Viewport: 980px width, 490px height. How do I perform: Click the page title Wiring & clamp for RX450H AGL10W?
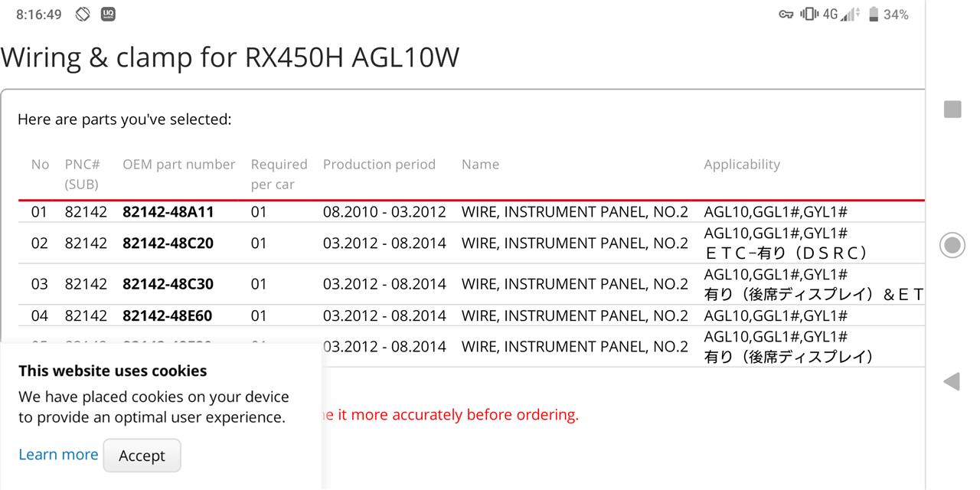(x=230, y=57)
